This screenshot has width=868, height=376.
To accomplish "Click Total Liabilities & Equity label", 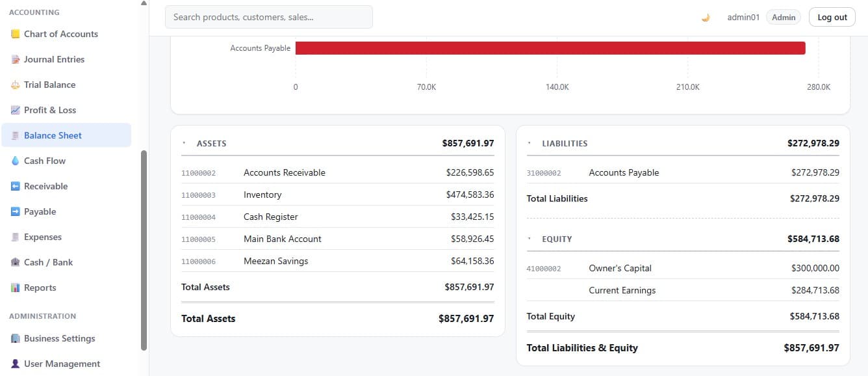I will [582, 348].
